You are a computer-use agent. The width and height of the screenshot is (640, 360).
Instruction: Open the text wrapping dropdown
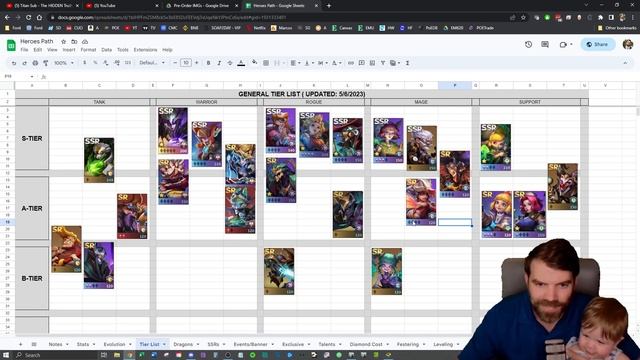coord(322,63)
